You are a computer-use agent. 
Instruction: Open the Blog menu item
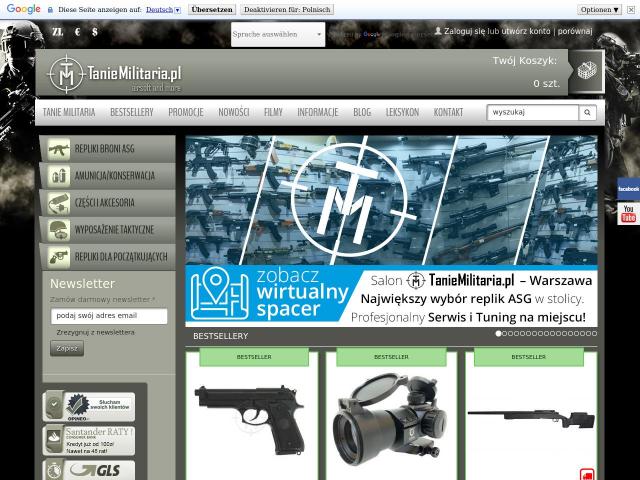coord(362,112)
